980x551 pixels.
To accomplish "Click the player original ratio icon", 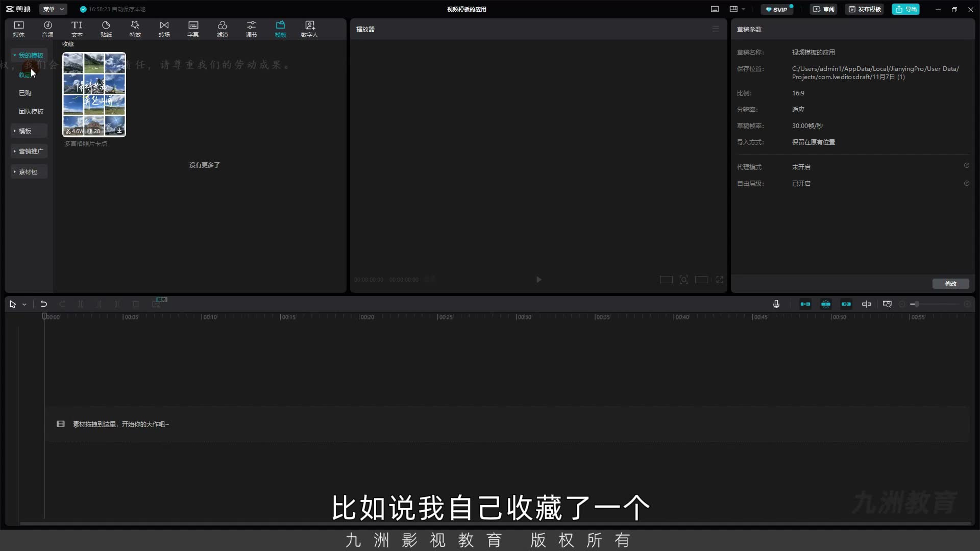I will [666, 280].
